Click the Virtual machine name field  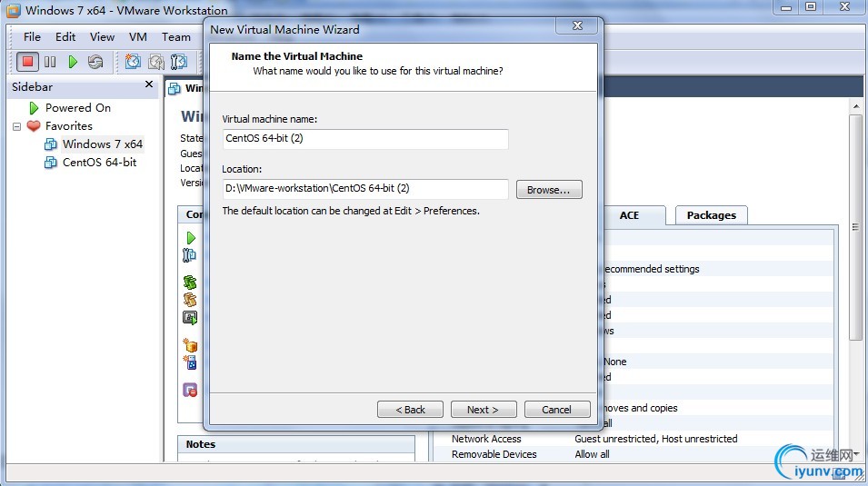pyautogui.click(x=365, y=139)
